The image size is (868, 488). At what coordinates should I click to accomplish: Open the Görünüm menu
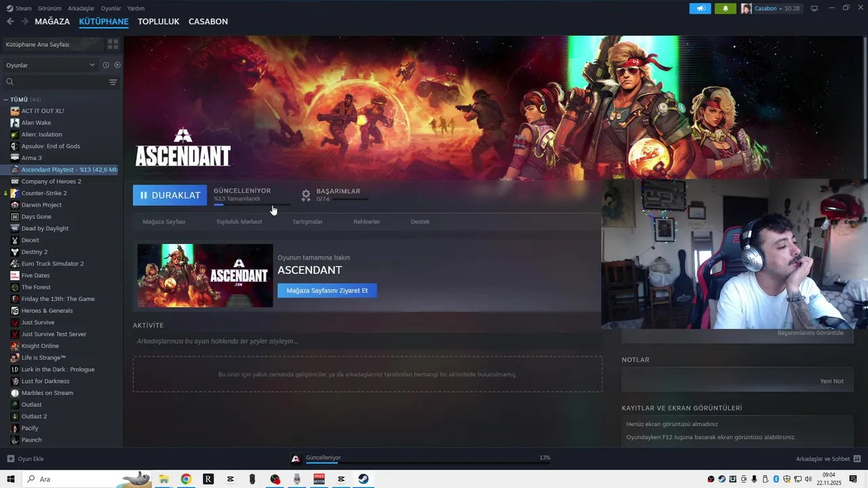[50, 8]
